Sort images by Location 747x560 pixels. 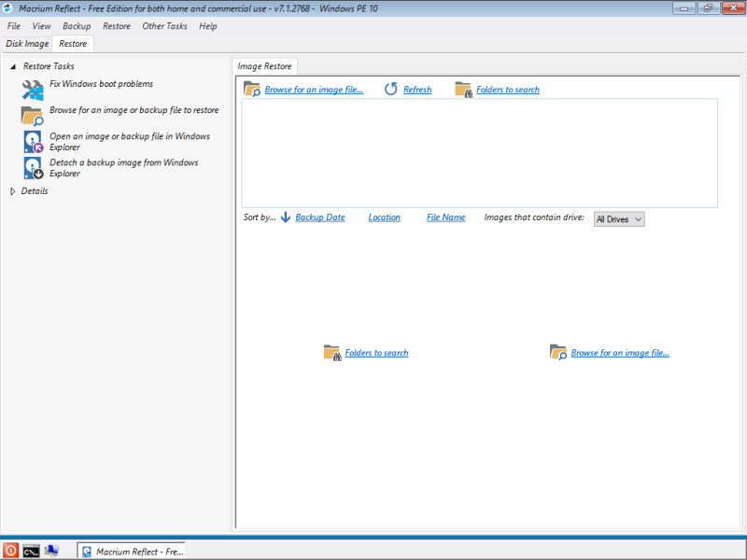tap(384, 217)
